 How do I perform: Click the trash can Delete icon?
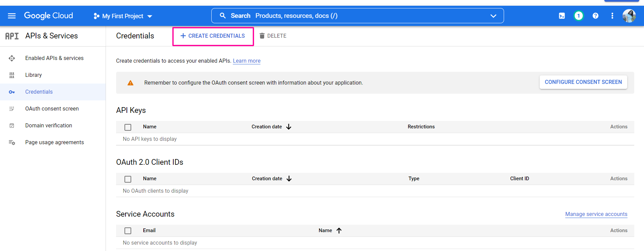coord(262,36)
